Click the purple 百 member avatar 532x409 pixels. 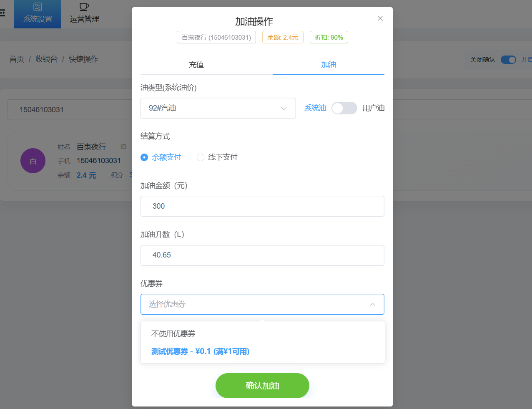click(33, 161)
